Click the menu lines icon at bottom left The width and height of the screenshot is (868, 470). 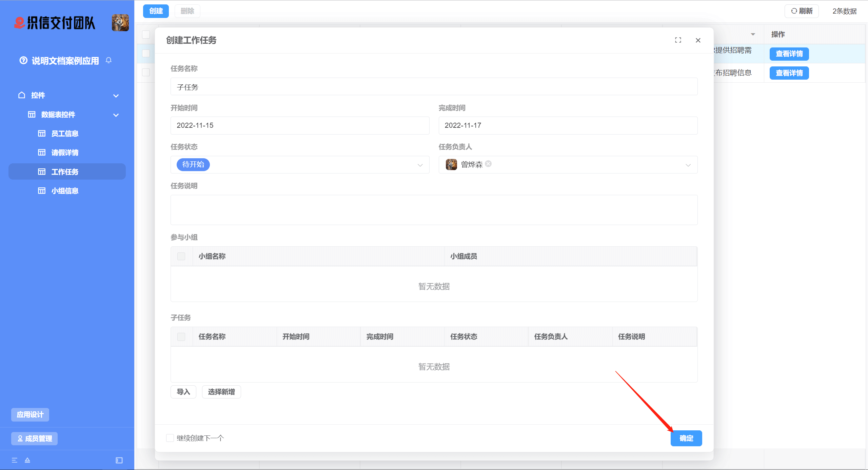point(15,460)
